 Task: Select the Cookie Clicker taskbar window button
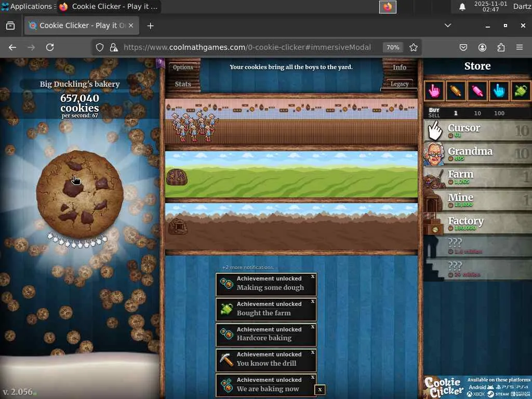point(109,6)
